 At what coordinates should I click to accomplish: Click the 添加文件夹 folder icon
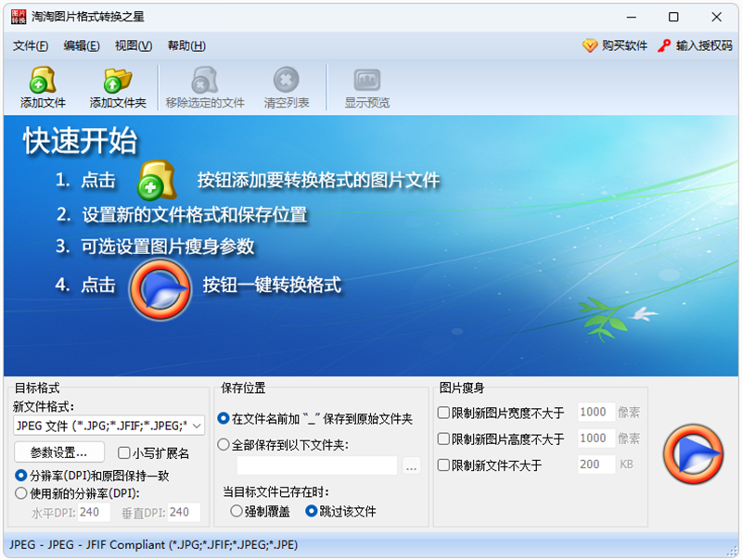(118, 80)
